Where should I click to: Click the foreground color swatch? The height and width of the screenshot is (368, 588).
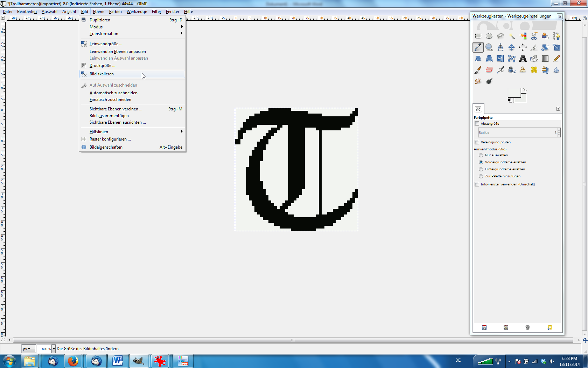(513, 93)
